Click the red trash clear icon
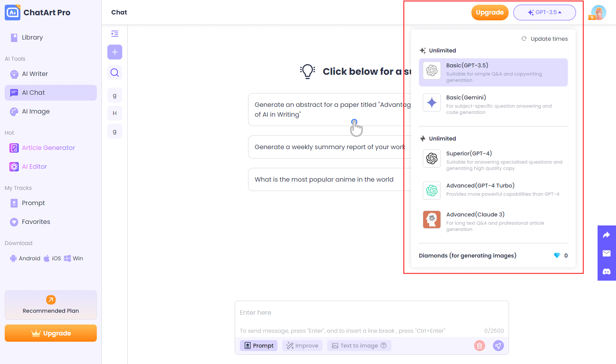This screenshot has height=364, width=616. pyautogui.click(x=480, y=346)
